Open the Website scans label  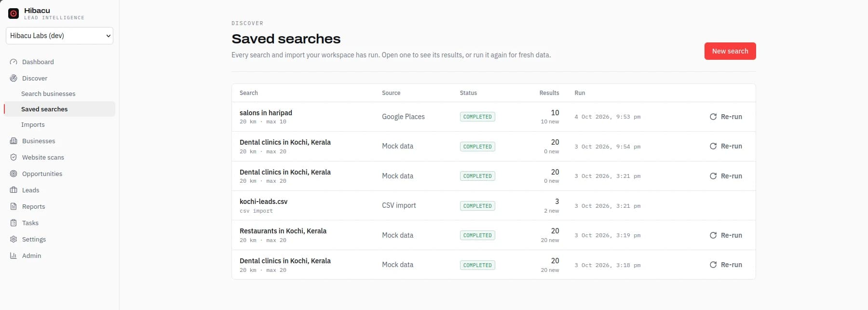[43, 157]
